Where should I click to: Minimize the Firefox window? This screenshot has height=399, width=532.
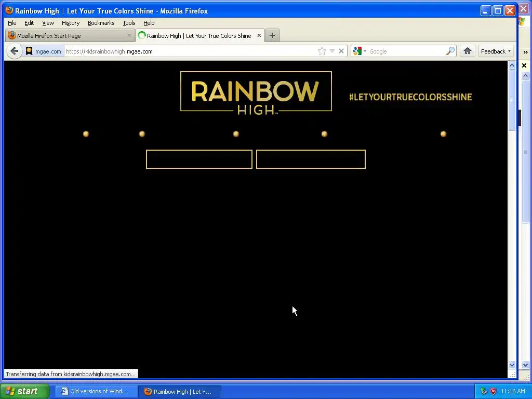coord(486,11)
